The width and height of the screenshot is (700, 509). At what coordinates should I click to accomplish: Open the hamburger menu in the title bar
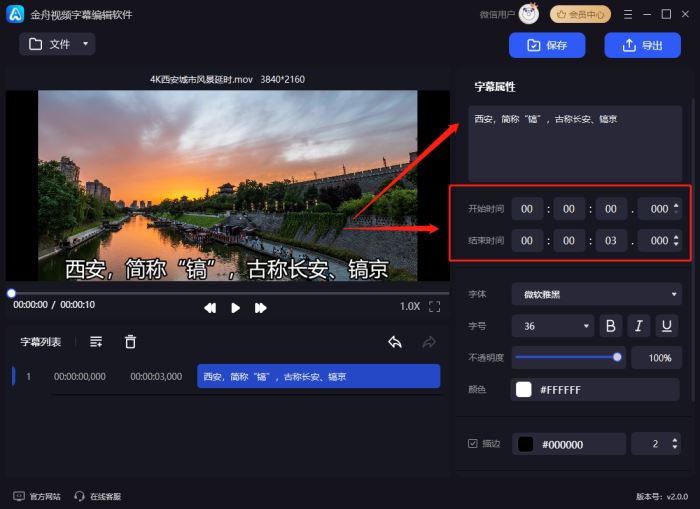[x=628, y=14]
